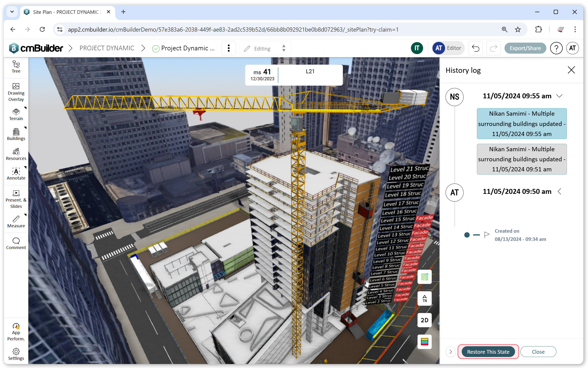This screenshot has height=368, width=588.
Task: Click the Level 15 Struc label
Action: click(x=397, y=220)
